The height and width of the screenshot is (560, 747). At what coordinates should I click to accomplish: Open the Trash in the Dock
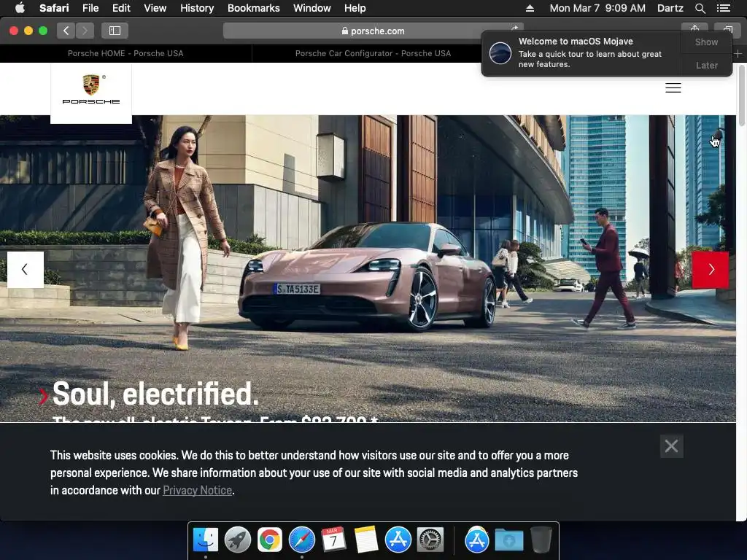(541, 540)
